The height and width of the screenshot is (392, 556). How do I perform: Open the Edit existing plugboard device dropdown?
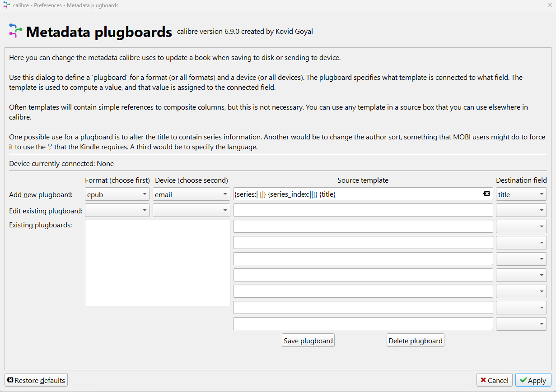pos(191,211)
